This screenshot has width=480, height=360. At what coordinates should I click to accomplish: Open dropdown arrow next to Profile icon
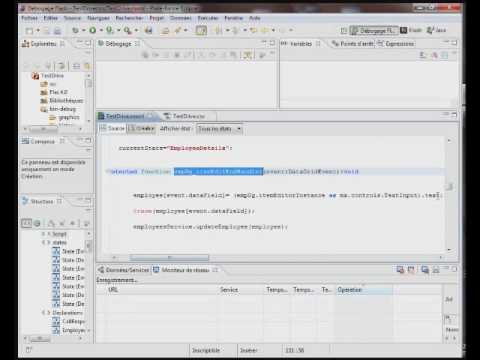pyautogui.click(x=118, y=30)
